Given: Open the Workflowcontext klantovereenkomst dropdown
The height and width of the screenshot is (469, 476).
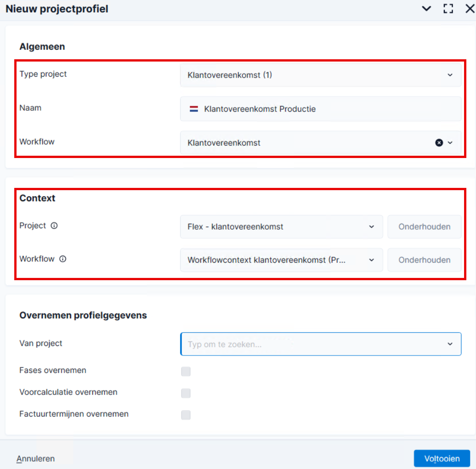Looking at the screenshot, I should [x=281, y=260].
